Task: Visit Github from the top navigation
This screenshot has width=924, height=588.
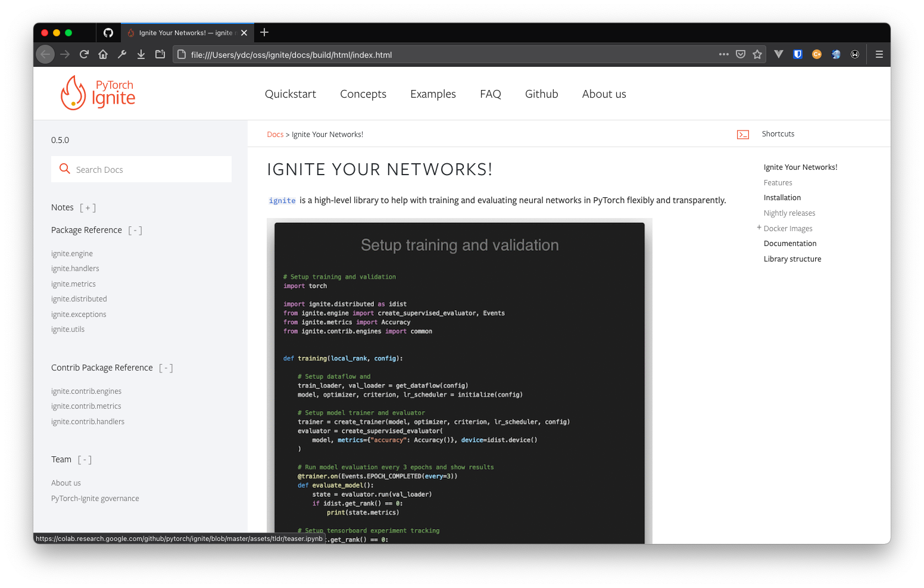Action: click(542, 94)
